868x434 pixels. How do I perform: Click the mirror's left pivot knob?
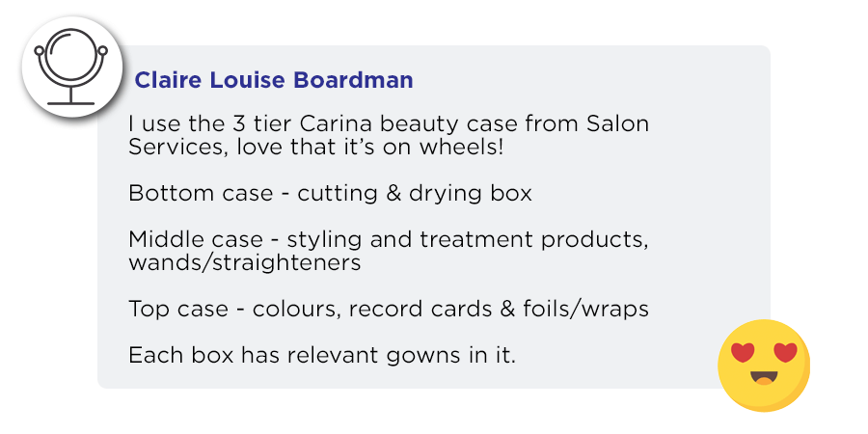coord(39,51)
